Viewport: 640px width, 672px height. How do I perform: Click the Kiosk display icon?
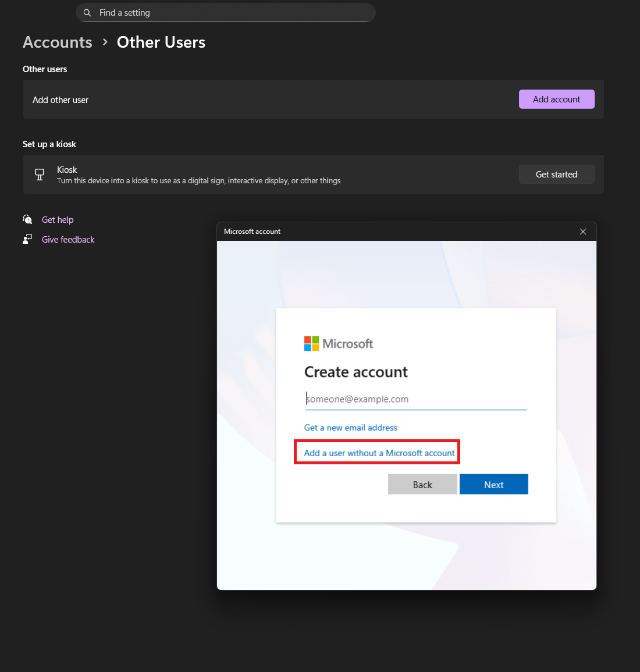pos(40,175)
